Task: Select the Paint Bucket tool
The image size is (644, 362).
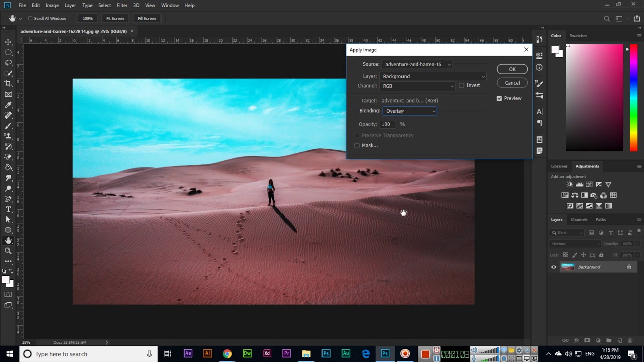Action: 8,167
